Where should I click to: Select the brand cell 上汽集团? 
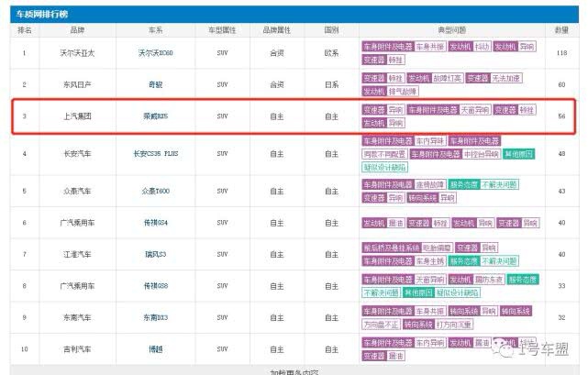(x=77, y=116)
